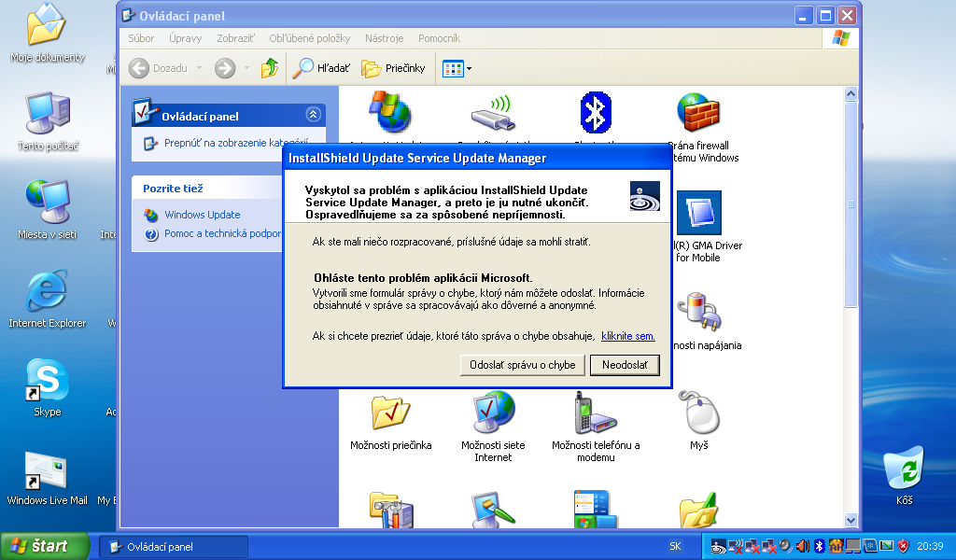Open the Forward history dropdown arrow
Image resolution: width=956 pixels, height=560 pixels.
click(246, 68)
